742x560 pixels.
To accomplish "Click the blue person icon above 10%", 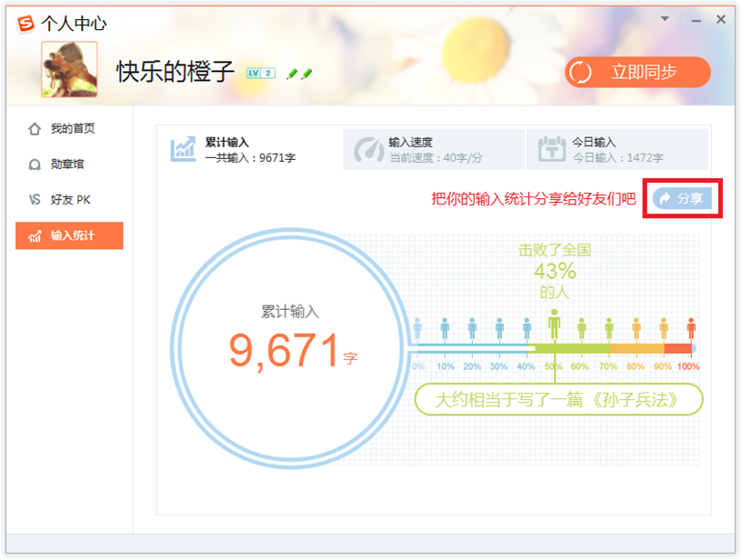I will click(445, 328).
